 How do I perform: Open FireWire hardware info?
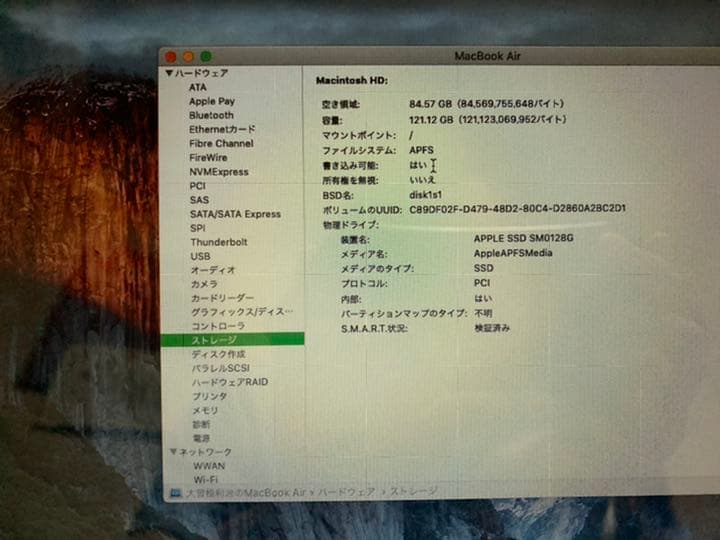coord(208,158)
